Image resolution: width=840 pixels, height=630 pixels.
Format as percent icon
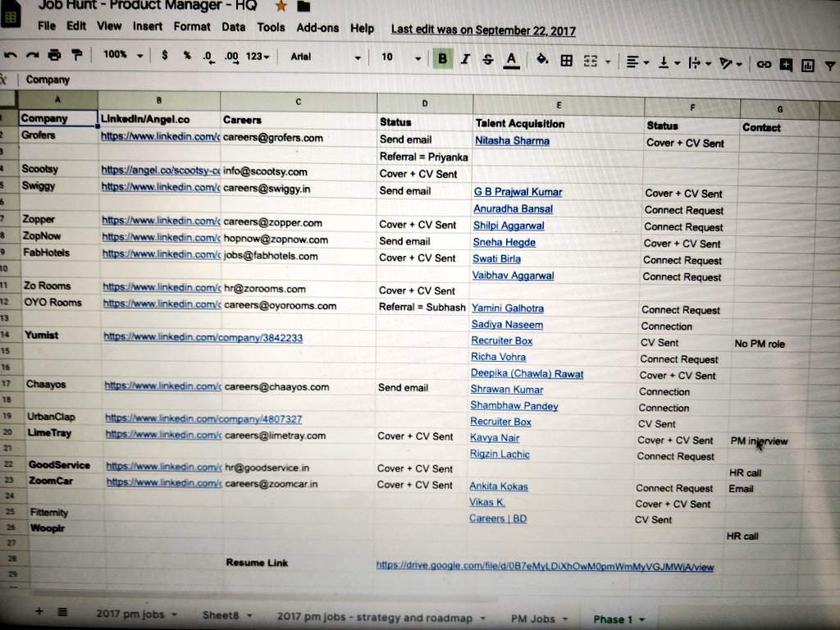187,55
